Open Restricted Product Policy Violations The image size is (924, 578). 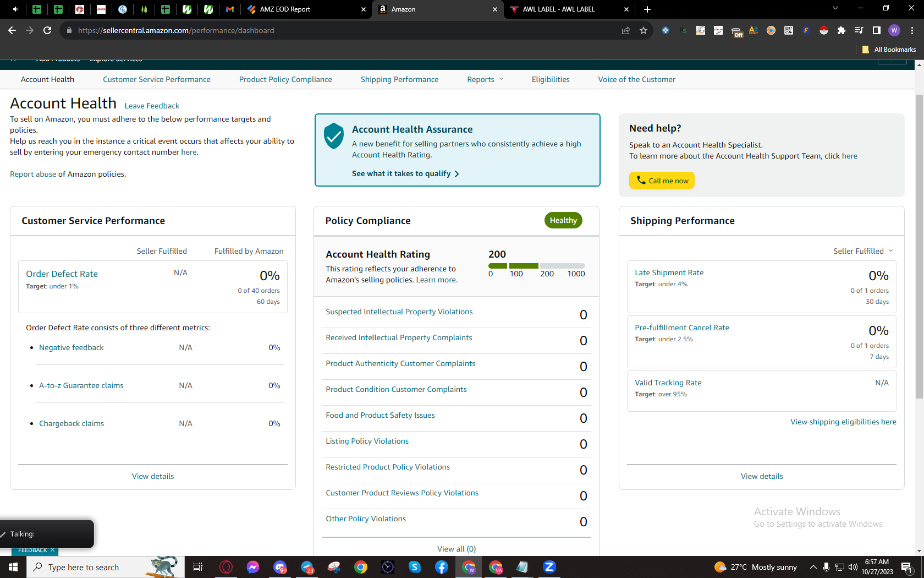(x=388, y=467)
